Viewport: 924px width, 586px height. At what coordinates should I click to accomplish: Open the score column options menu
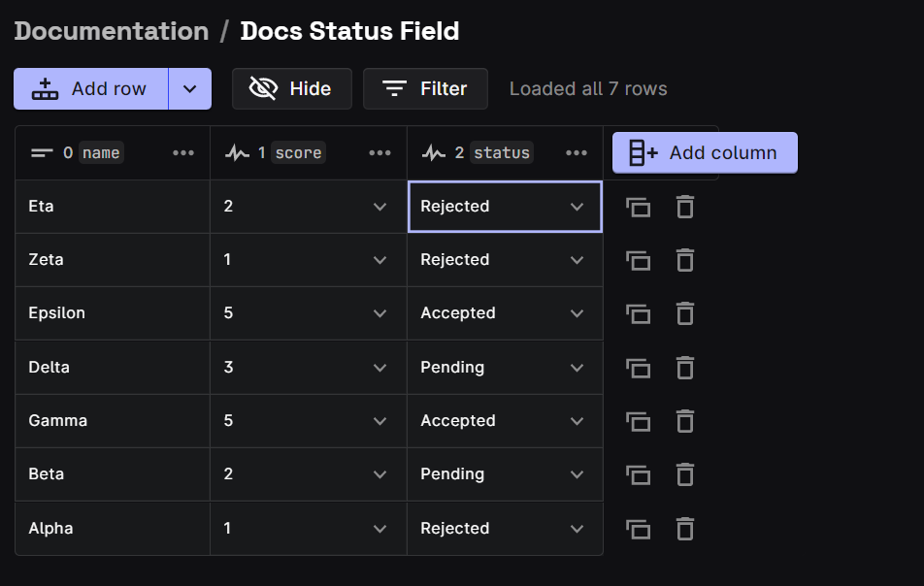(x=379, y=152)
